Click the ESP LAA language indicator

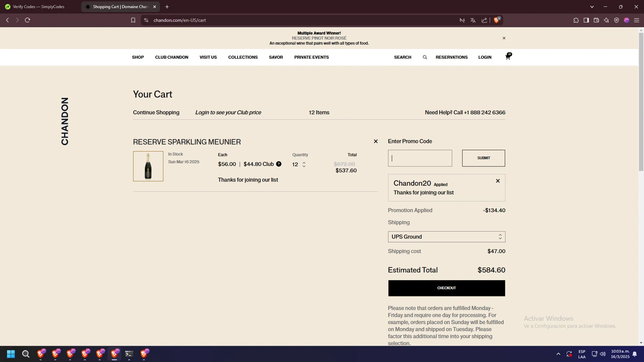coord(582,354)
